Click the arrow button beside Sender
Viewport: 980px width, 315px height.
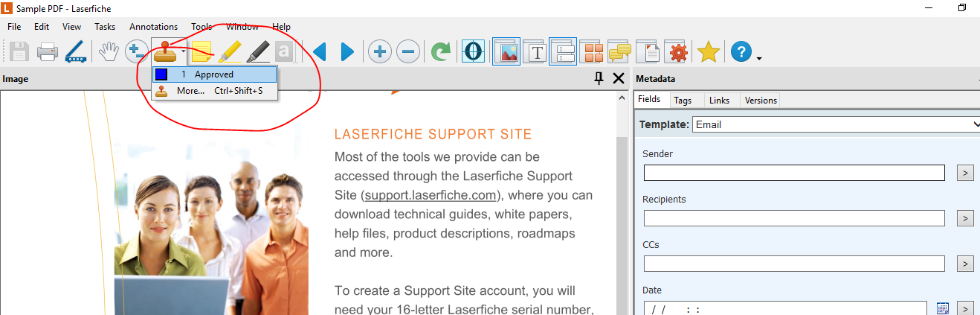964,174
